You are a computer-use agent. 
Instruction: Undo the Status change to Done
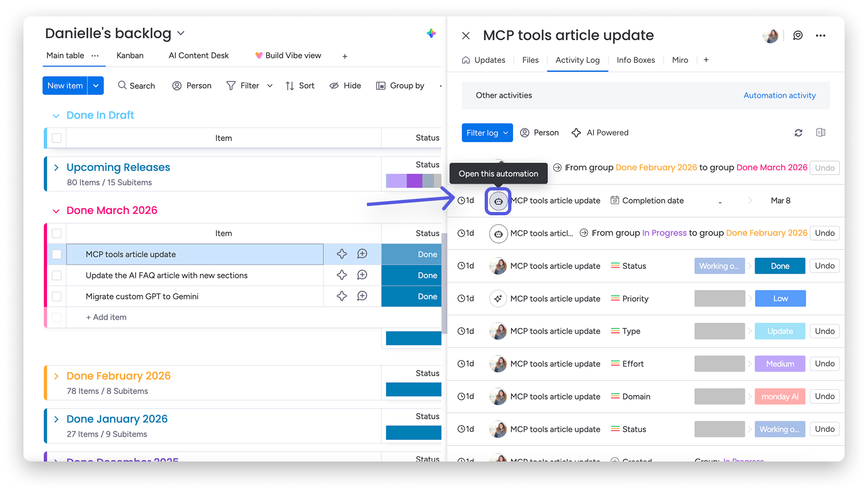pos(824,266)
